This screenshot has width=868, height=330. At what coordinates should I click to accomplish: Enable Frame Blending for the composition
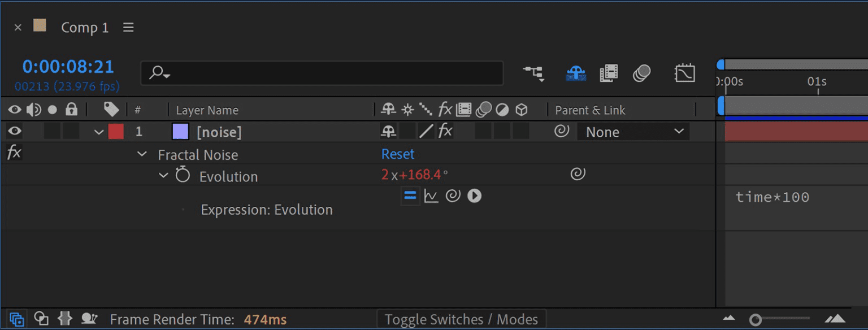(x=609, y=73)
